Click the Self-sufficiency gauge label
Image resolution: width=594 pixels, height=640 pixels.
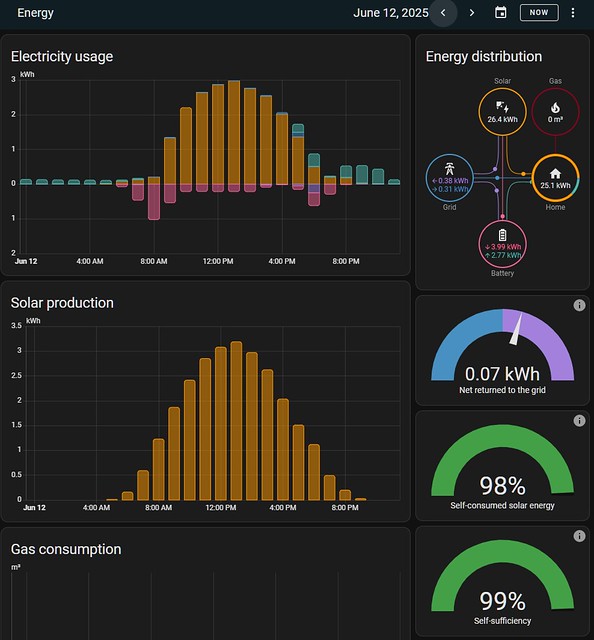coord(502,621)
